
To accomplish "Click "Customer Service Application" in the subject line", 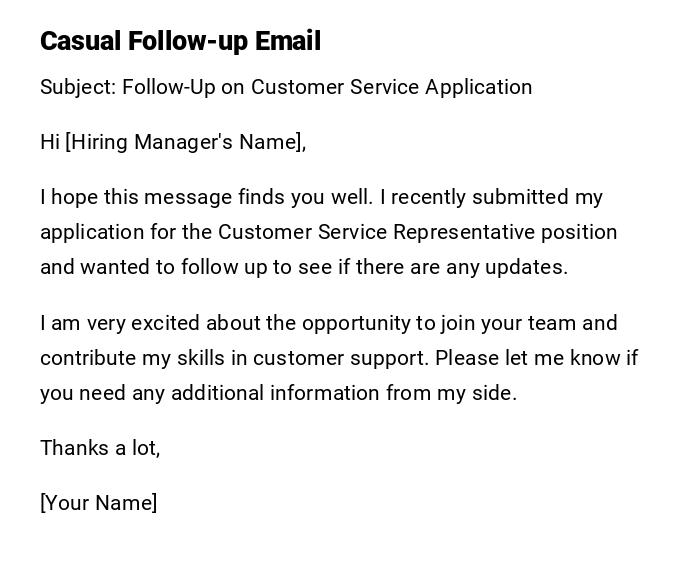I will (x=391, y=87).
